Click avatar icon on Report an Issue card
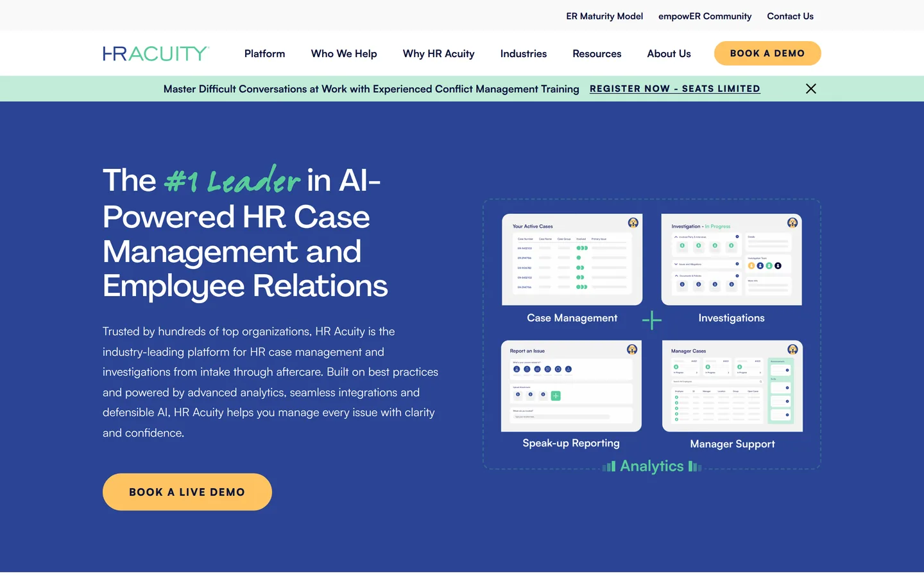Viewport: 924px width, 578px height. 632,349
